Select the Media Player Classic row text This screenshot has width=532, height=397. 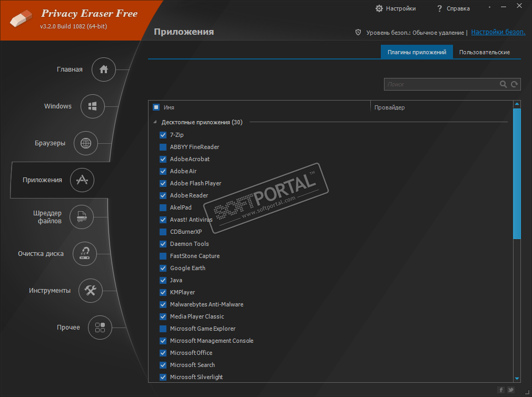click(197, 316)
